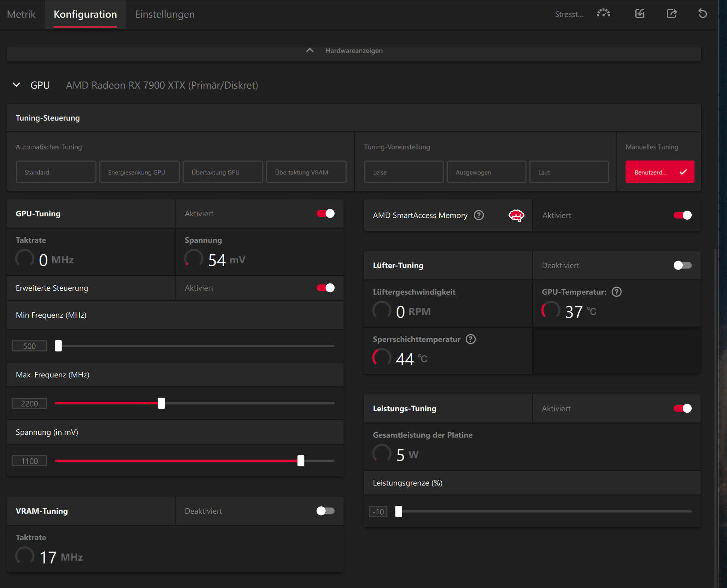Viewport: 727px width, 588px height.
Task: Click the import profile icon
Action: [x=640, y=14]
